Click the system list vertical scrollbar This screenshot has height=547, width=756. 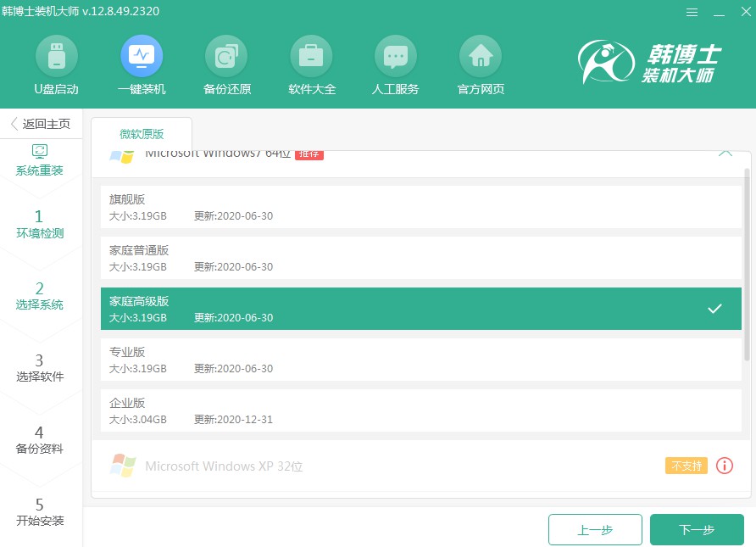[x=746, y=263]
